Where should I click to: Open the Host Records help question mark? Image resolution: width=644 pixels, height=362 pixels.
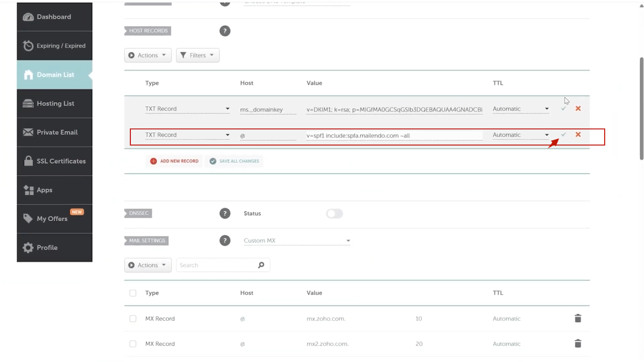[x=225, y=31]
